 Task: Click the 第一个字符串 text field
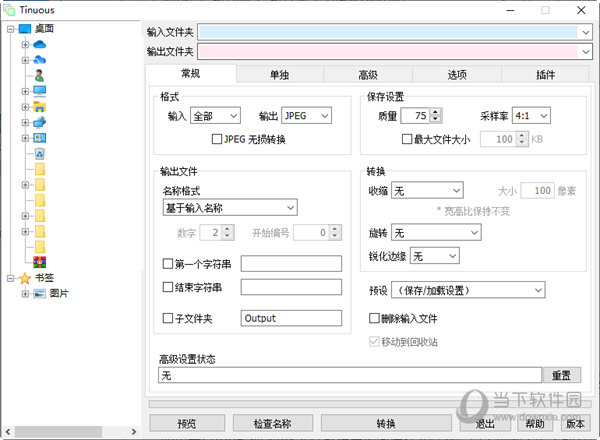[291, 264]
